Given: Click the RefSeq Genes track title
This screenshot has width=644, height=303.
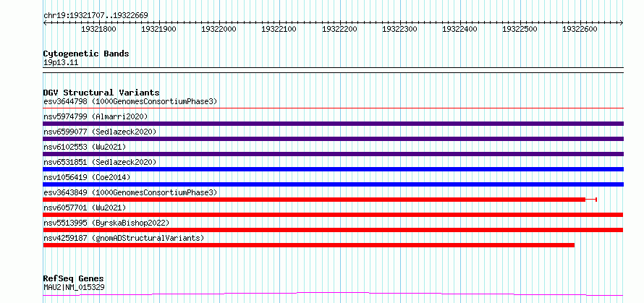Looking at the screenshot, I should pyautogui.click(x=73, y=279).
